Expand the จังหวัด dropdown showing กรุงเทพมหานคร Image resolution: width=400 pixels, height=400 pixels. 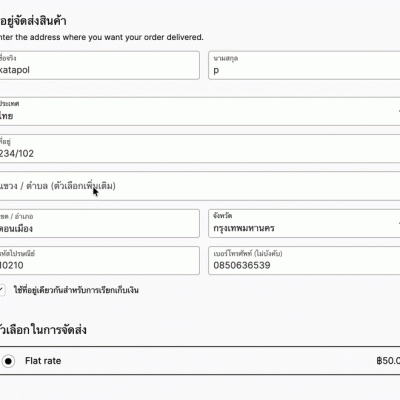[304, 223]
